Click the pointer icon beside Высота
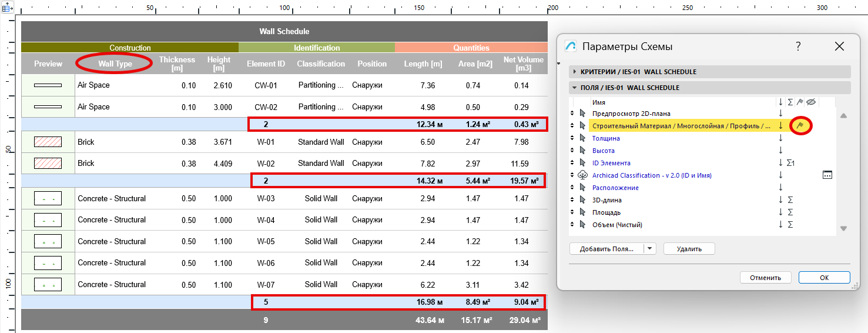 [583, 151]
